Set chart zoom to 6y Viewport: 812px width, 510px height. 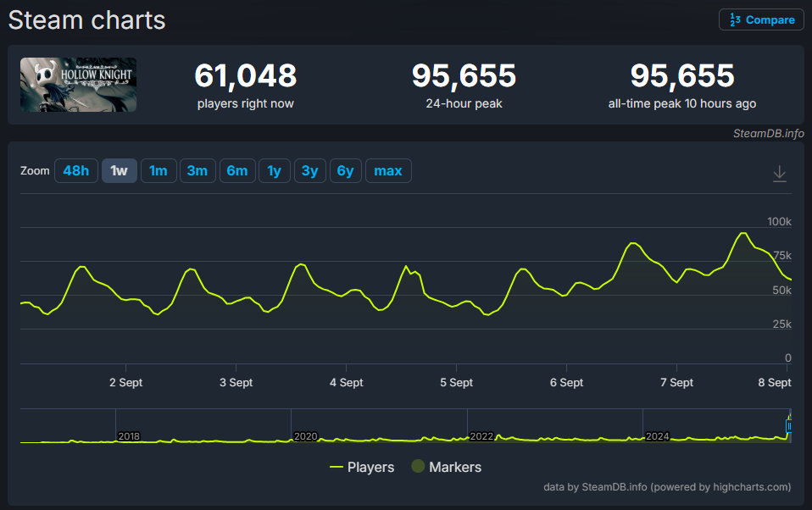tap(346, 171)
